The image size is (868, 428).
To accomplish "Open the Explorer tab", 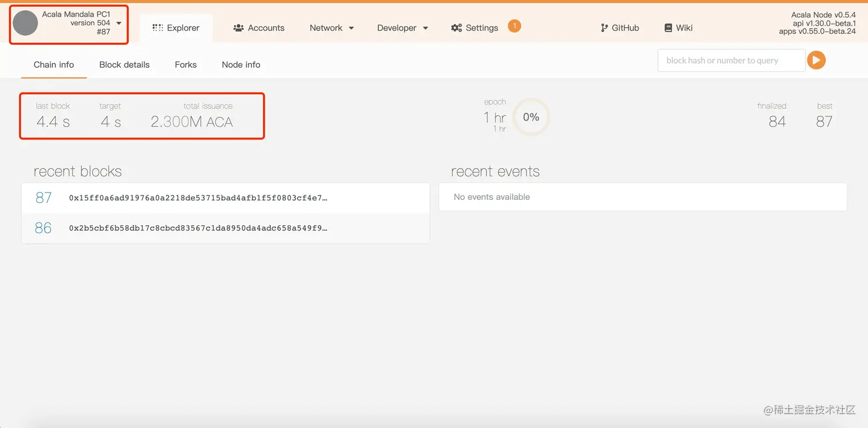I will pyautogui.click(x=176, y=28).
